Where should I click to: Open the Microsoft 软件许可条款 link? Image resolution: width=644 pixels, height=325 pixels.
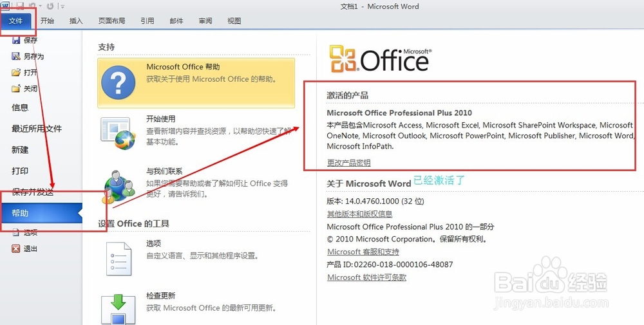[367, 277]
